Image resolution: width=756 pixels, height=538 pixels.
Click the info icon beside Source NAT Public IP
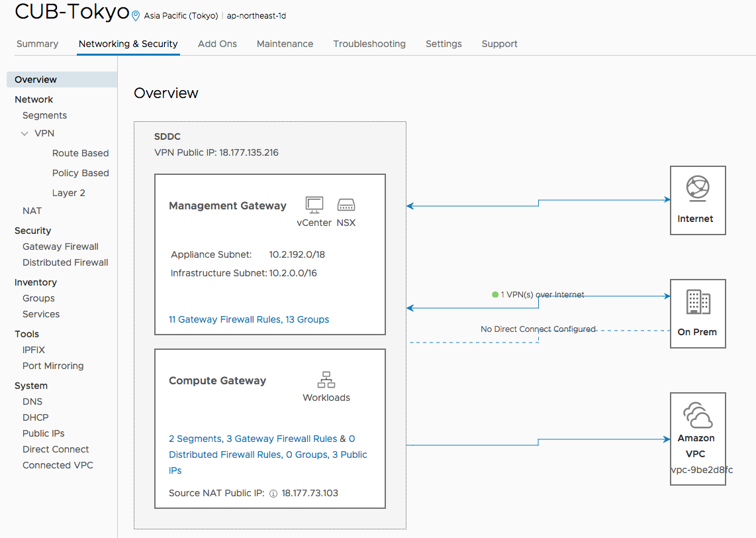coord(273,494)
